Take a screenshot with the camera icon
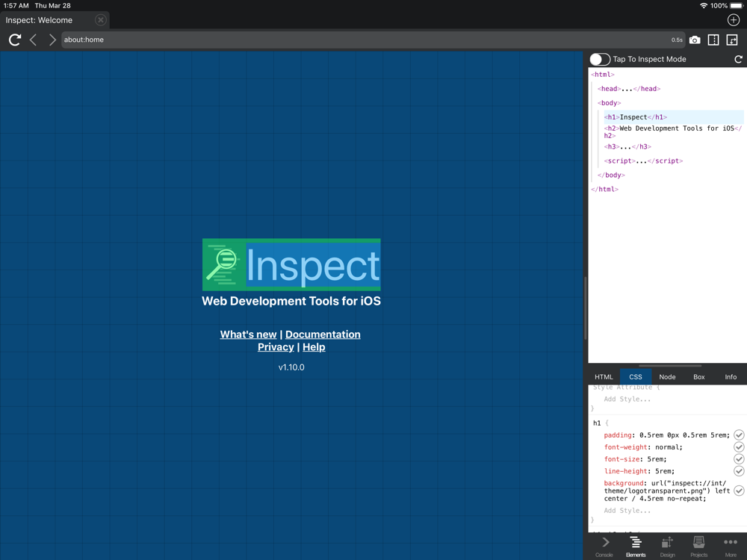The image size is (747, 560). click(695, 40)
